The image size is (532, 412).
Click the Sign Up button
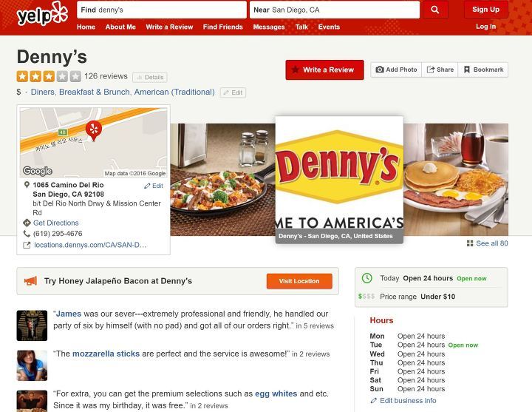coord(486,10)
